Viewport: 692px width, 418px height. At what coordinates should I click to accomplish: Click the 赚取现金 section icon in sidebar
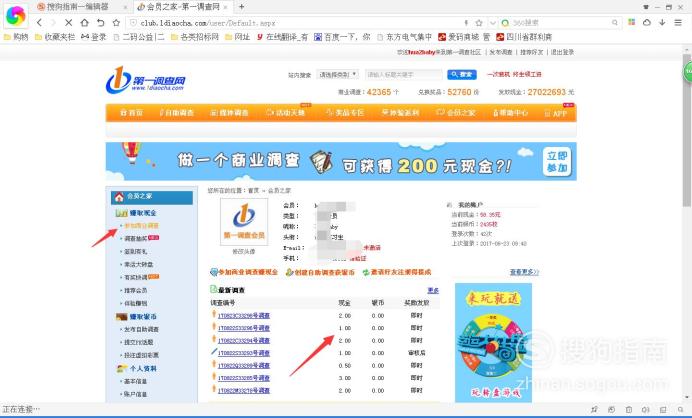click(121, 213)
